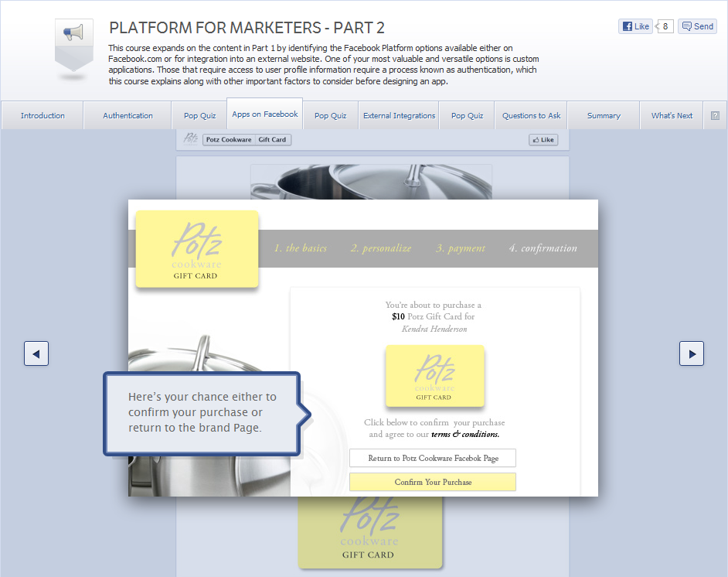Click the Platform for Marketers - Part 2 title

point(247,28)
